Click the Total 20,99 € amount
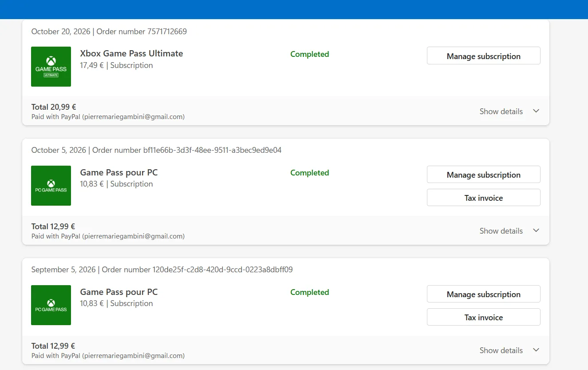588x370 pixels. coord(54,107)
